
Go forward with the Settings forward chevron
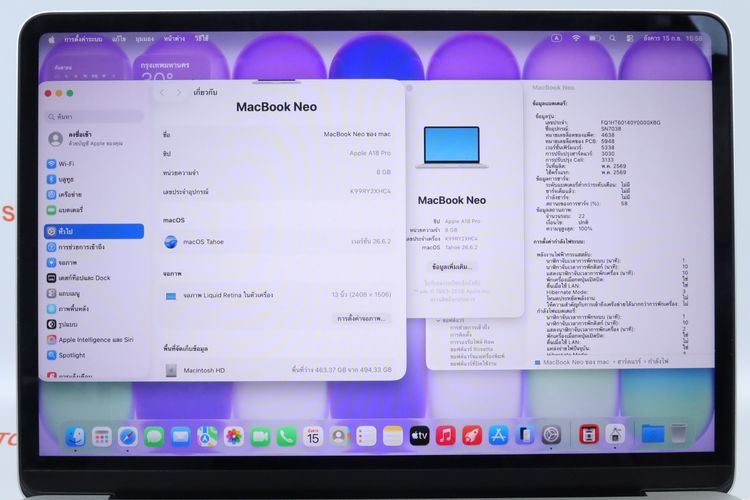pos(179,92)
